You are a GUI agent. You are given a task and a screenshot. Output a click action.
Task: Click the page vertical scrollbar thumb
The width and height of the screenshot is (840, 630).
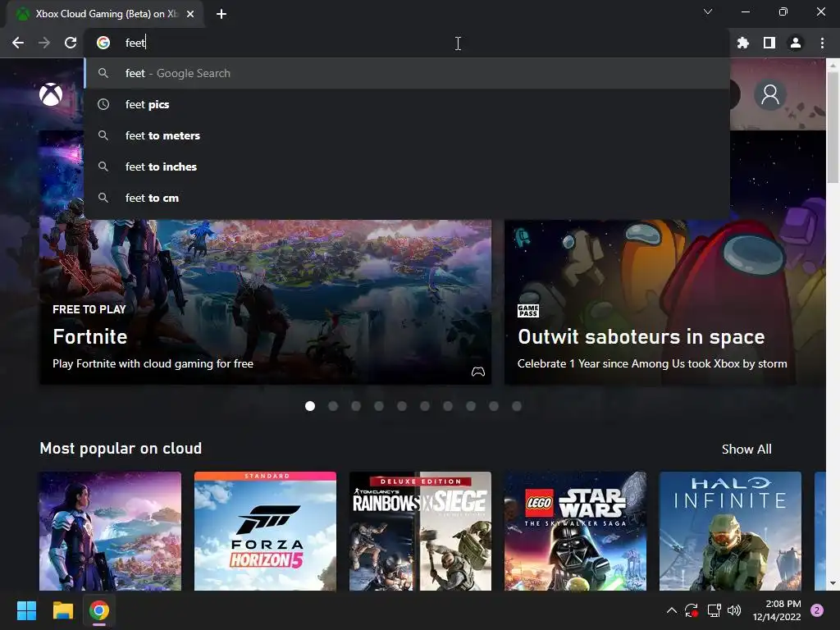pos(833,126)
